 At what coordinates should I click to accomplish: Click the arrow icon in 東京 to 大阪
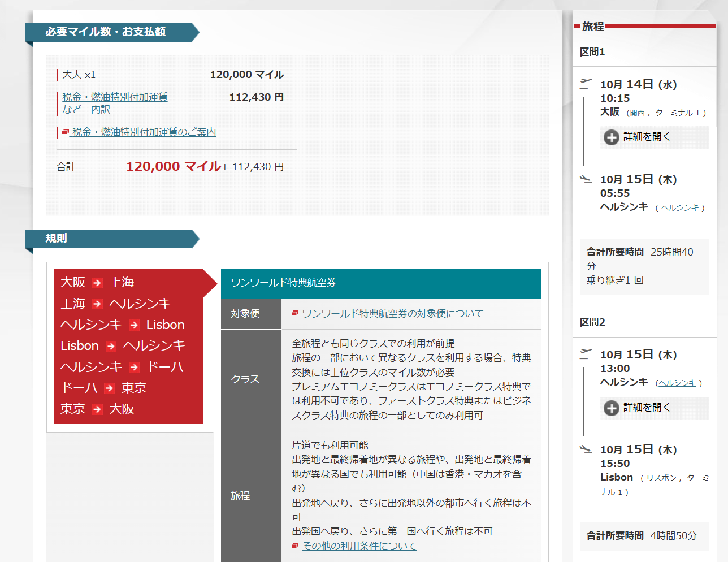pyautogui.click(x=97, y=409)
